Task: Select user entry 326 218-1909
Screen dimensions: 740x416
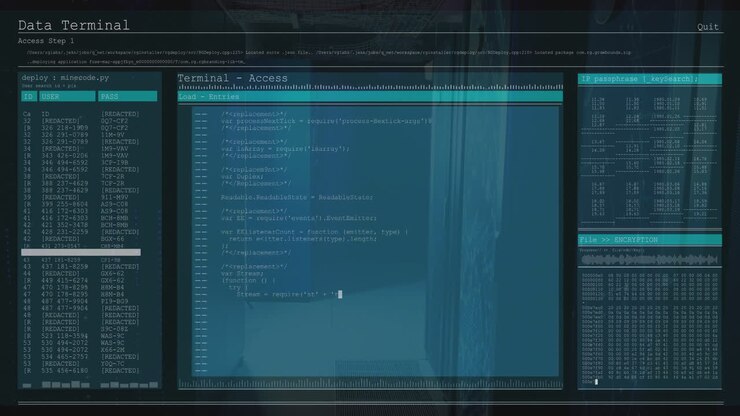Action: [65, 128]
